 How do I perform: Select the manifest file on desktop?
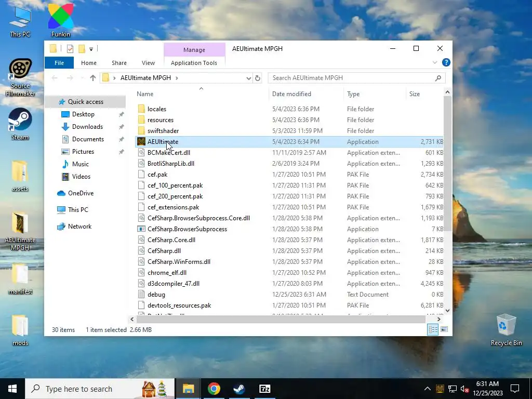pos(20,279)
